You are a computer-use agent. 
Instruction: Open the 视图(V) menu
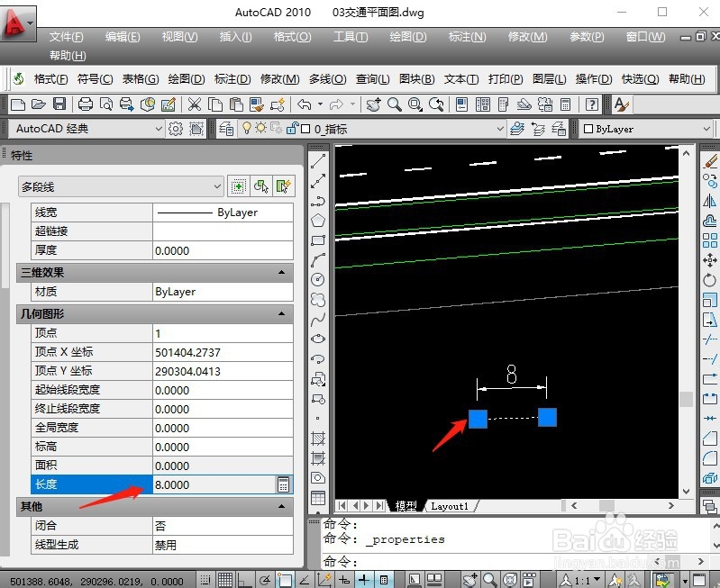(179, 37)
